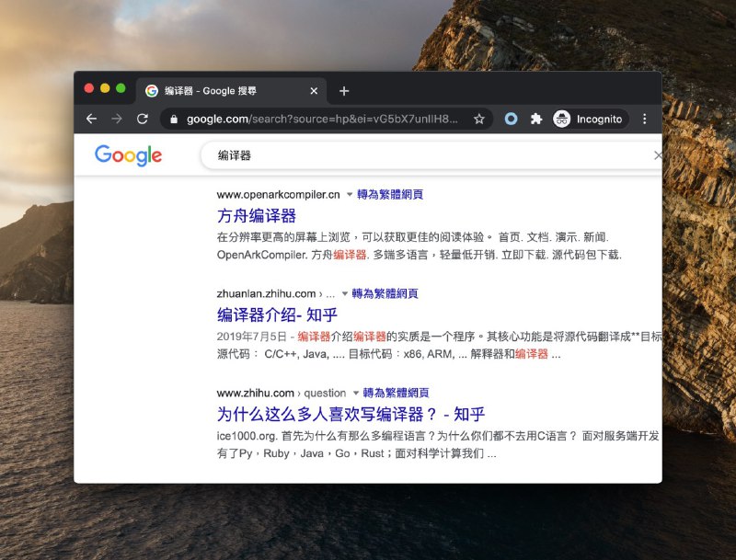This screenshot has height=560, width=736.
Task: Expand dropdown arrow next to zhuanlan.zhihu.com
Action: click(x=344, y=293)
